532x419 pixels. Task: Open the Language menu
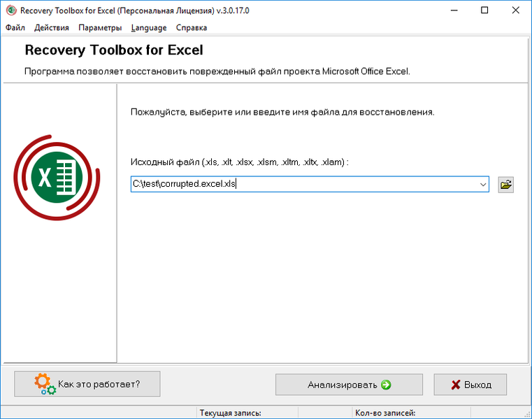click(x=149, y=28)
